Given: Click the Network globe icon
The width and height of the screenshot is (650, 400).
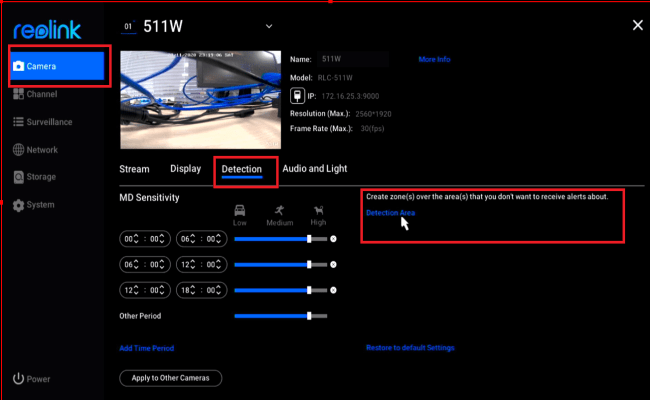Looking at the screenshot, I should (x=18, y=150).
